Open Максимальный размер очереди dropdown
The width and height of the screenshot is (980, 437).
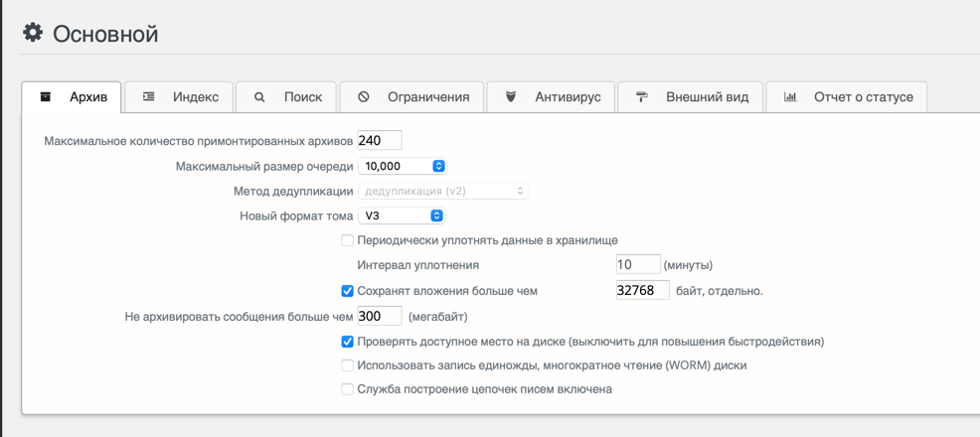402,166
